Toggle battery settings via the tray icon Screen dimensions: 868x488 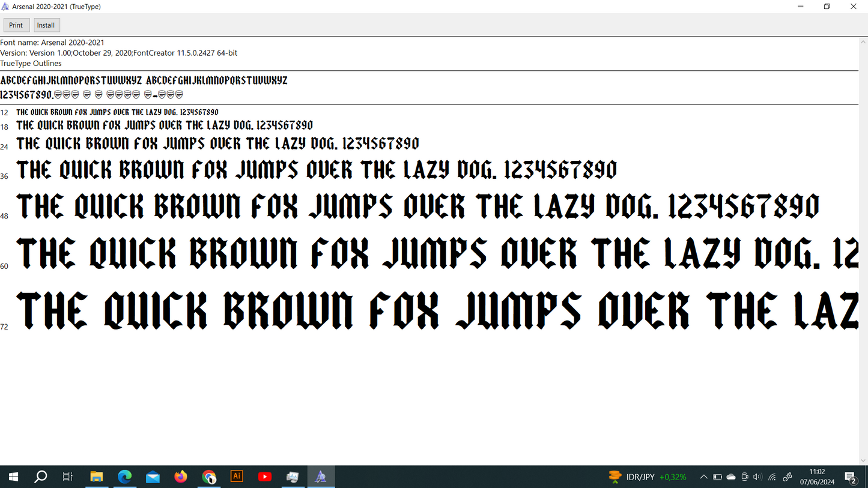tap(717, 477)
